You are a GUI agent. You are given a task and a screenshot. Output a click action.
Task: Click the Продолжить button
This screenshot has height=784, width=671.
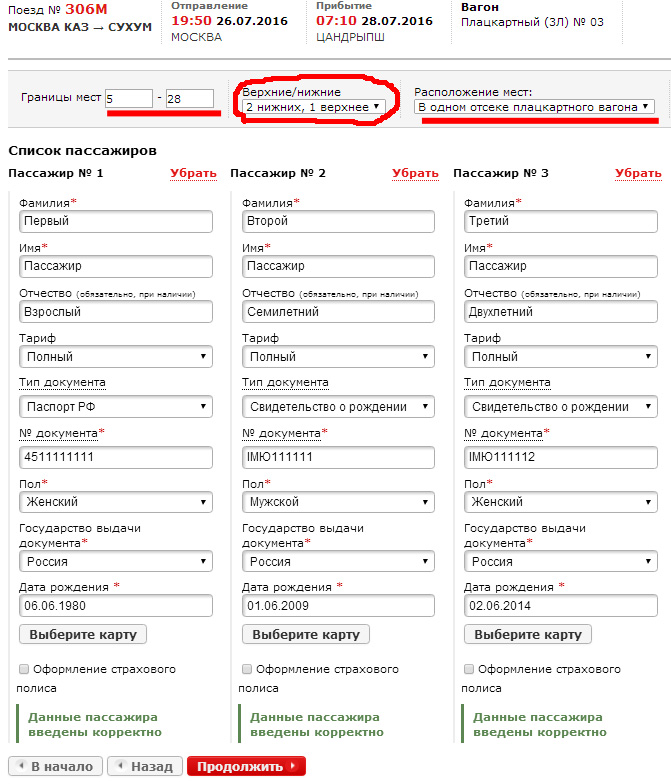[x=244, y=767]
